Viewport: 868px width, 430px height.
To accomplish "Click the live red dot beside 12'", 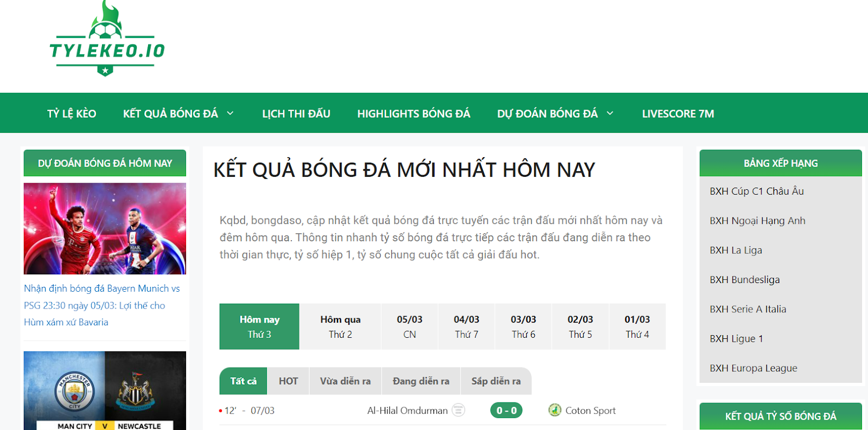I will point(220,411).
